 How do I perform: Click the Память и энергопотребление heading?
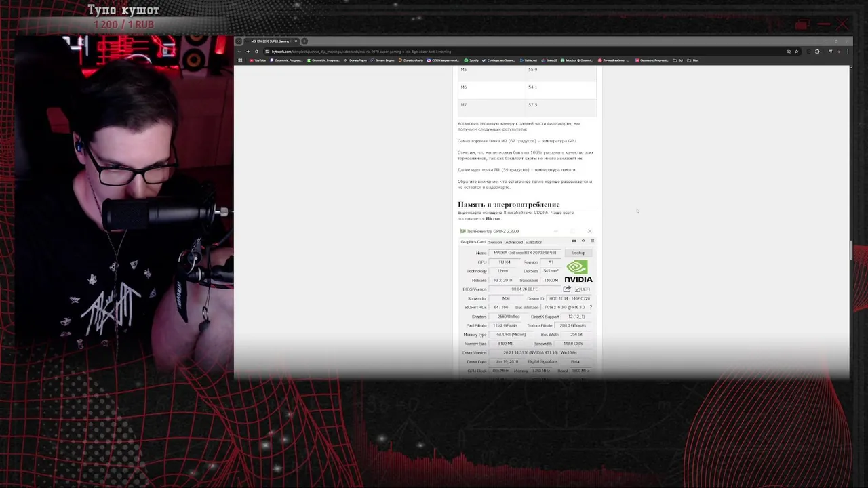click(509, 204)
